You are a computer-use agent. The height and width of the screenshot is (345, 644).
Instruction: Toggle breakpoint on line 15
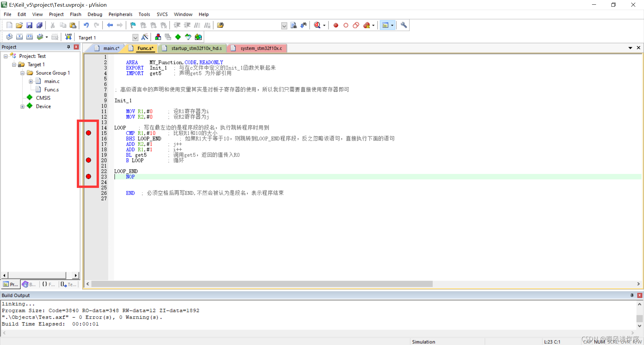(89, 133)
